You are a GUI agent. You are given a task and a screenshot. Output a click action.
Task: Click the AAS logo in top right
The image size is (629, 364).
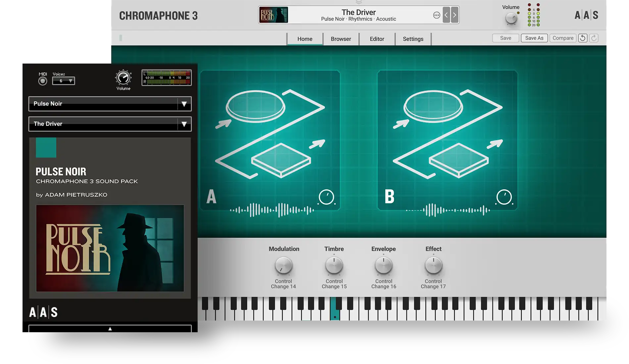click(586, 15)
